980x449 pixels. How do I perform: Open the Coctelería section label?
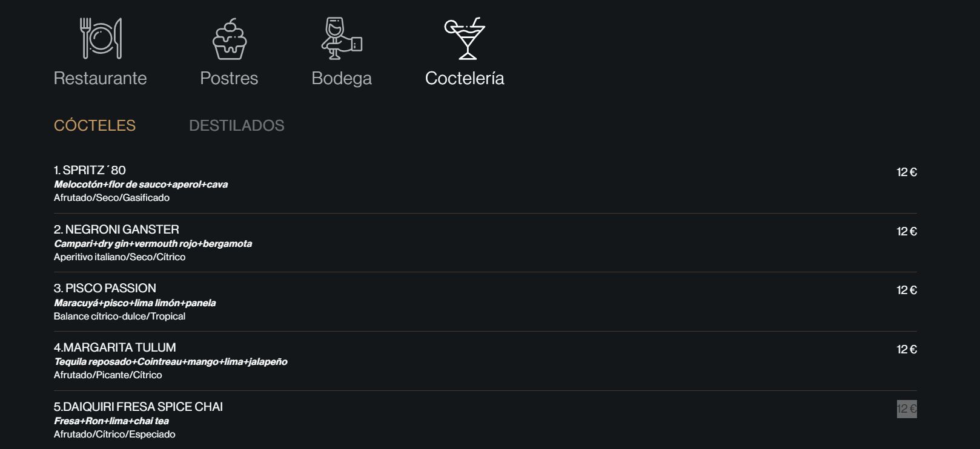(465, 78)
